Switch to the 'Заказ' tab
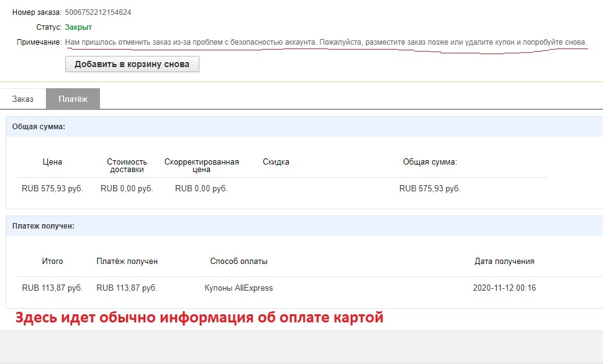The height and width of the screenshot is (364, 603). click(22, 98)
